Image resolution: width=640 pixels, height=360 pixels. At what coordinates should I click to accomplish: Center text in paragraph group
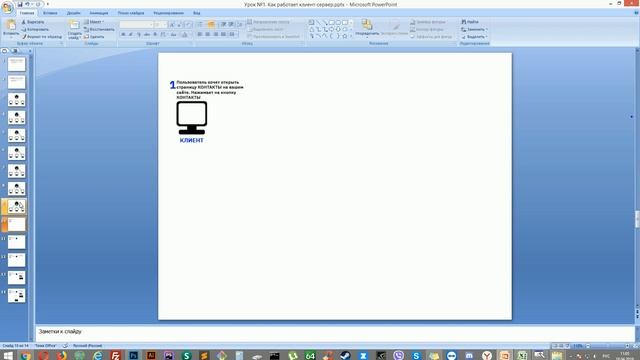click(x=207, y=35)
